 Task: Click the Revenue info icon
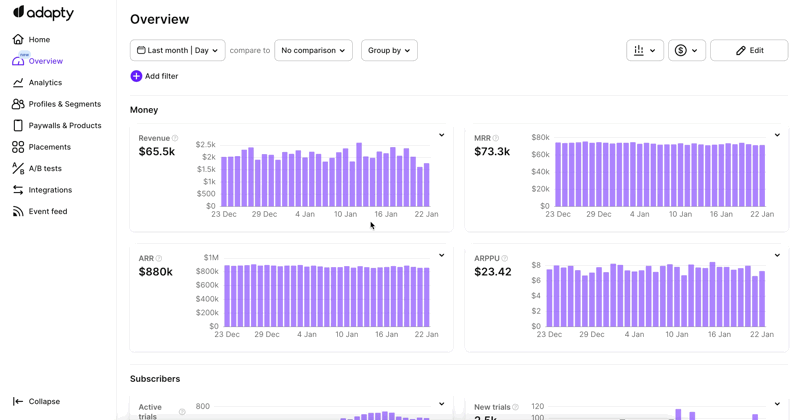(x=175, y=139)
